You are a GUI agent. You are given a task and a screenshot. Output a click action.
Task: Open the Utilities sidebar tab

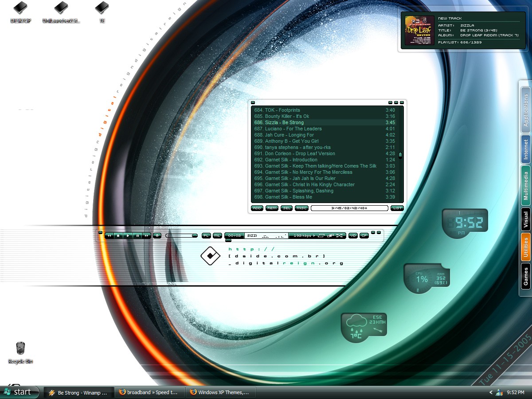click(x=526, y=247)
